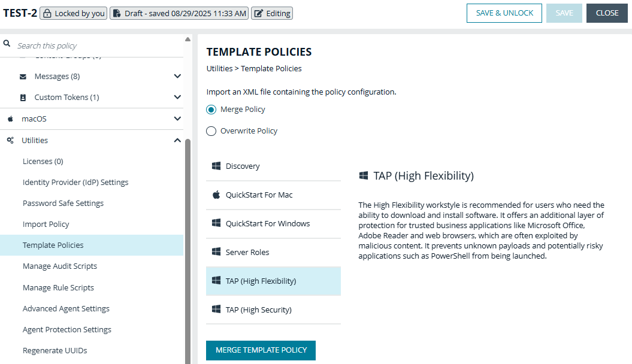This screenshot has width=632, height=364.
Task: Expand the Messages section
Action: (x=177, y=76)
